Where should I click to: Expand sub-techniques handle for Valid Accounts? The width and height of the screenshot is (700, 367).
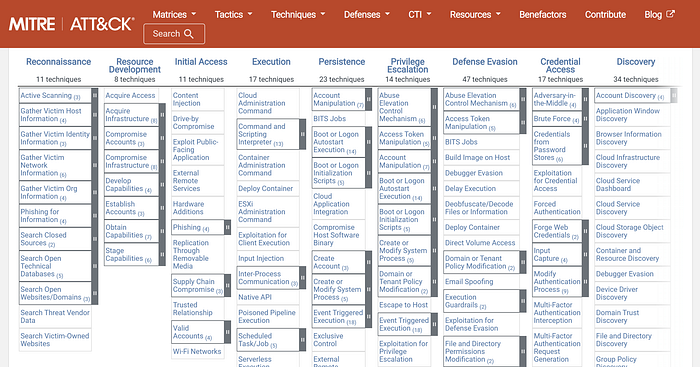tap(228, 332)
